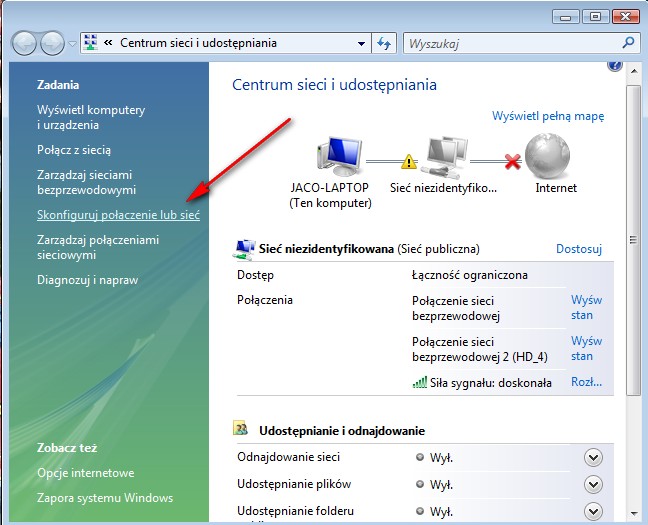Open the address bar dropdown arrow
The height and width of the screenshot is (525, 648).
pyautogui.click(x=362, y=44)
